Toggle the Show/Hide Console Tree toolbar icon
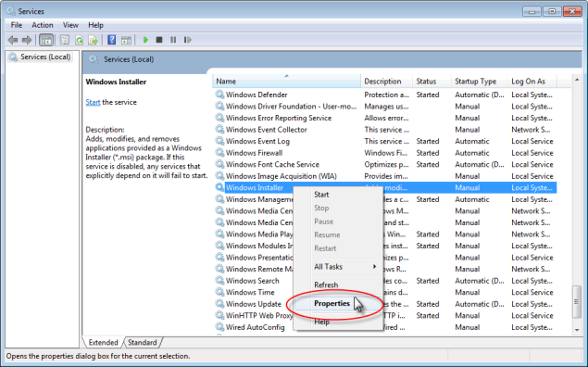The height and width of the screenshot is (367, 588). pos(46,40)
